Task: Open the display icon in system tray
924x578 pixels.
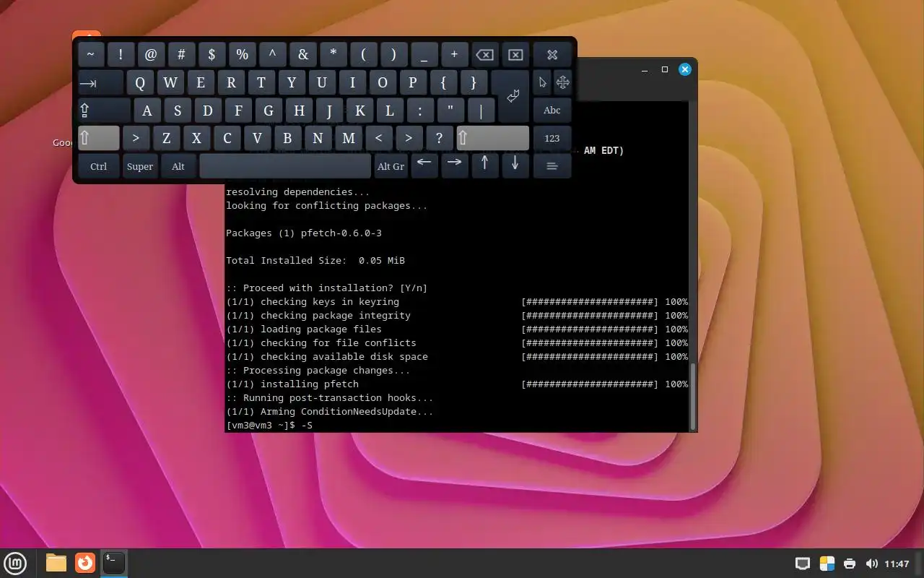Action: (802, 564)
